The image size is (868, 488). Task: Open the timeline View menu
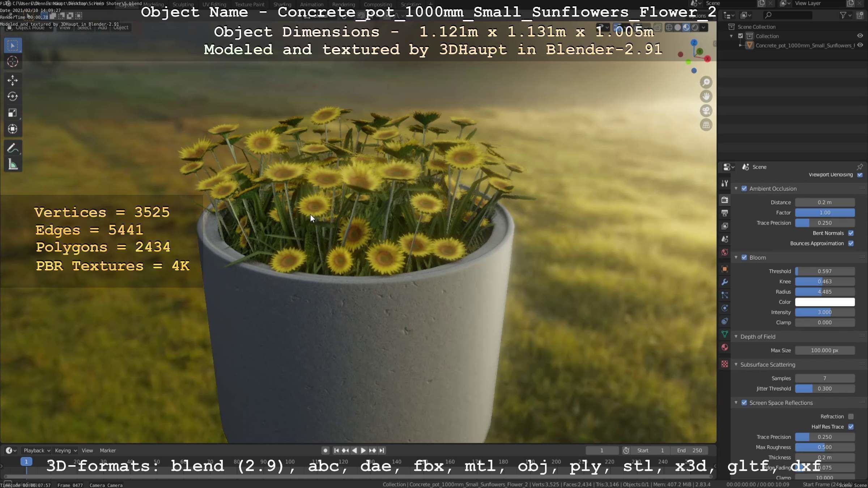87,450
